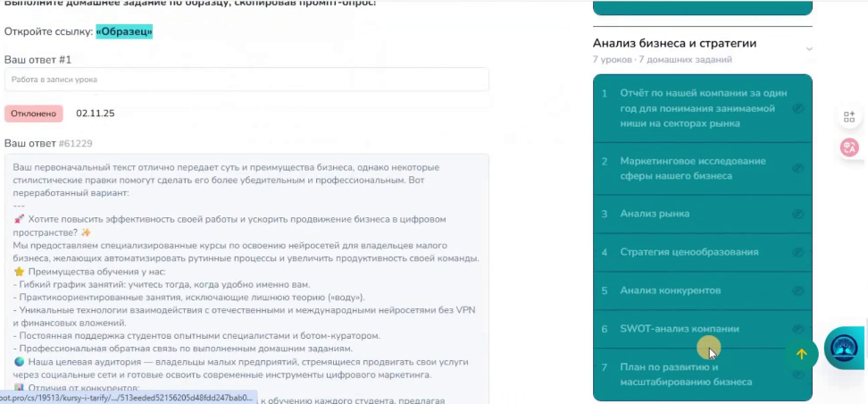Image resolution: width=868 pixels, height=404 pixels.
Task: Open the 'Анализ бизнеса и стратегии' section heading
Action: (x=674, y=43)
